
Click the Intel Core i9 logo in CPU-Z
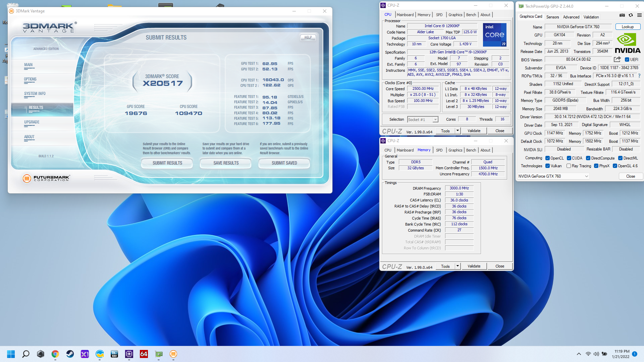(x=494, y=35)
